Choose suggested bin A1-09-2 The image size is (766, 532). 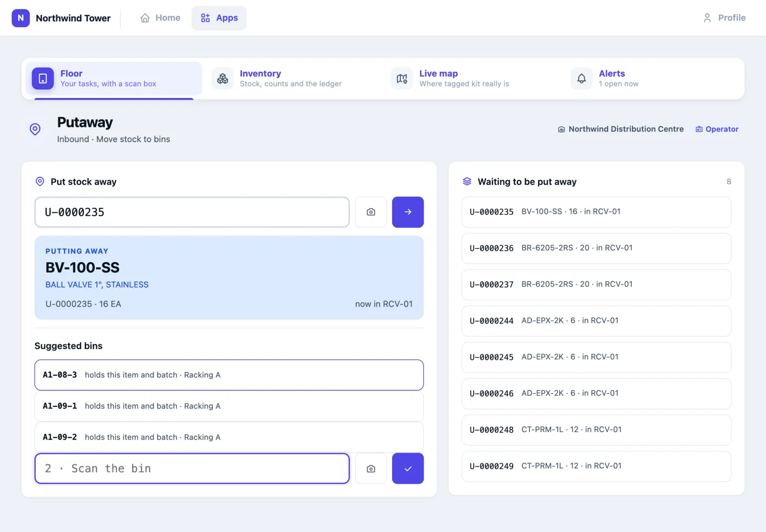tap(229, 437)
